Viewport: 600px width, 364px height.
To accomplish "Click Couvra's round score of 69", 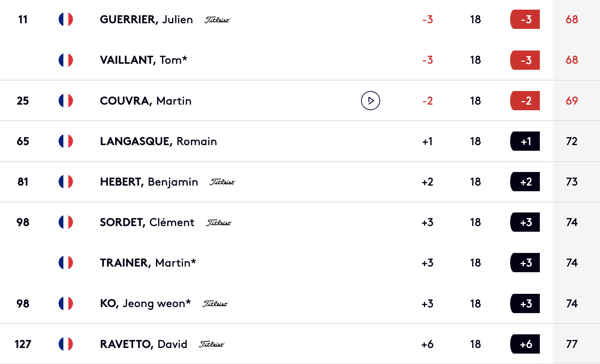I will pos(572,101).
